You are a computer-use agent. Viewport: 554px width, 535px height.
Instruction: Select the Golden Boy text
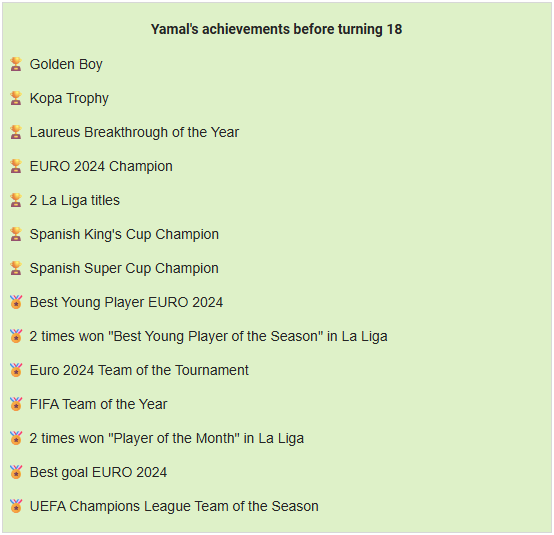[66, 65]
